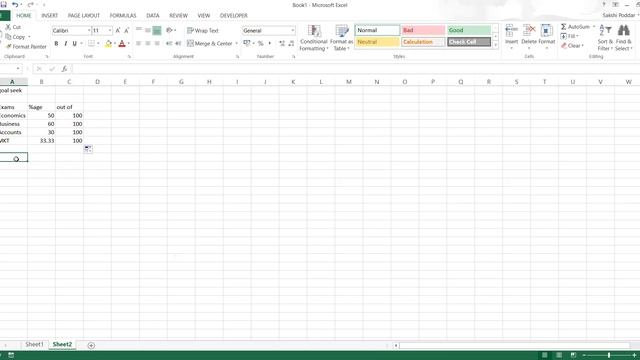Screen dimensions: 640x360
Task: Click the Undo arrow icon
Action: [x=15, y=4]
